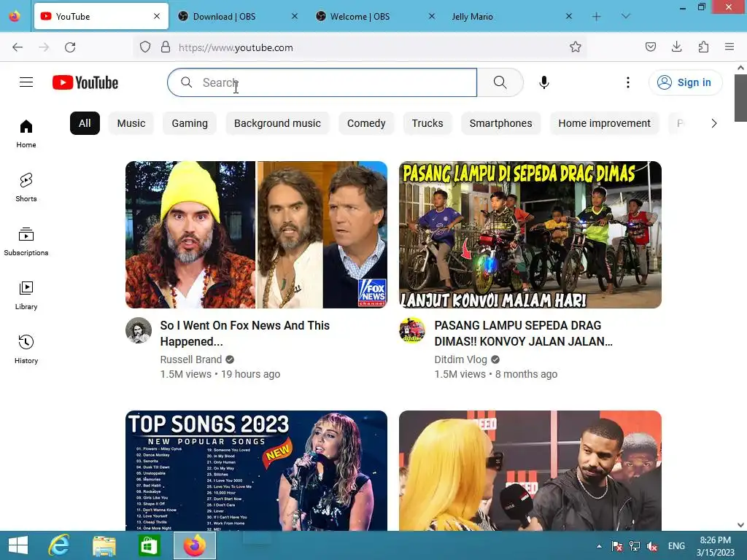
Task: Select the Comedy category chip
Action: click(366, 123)
